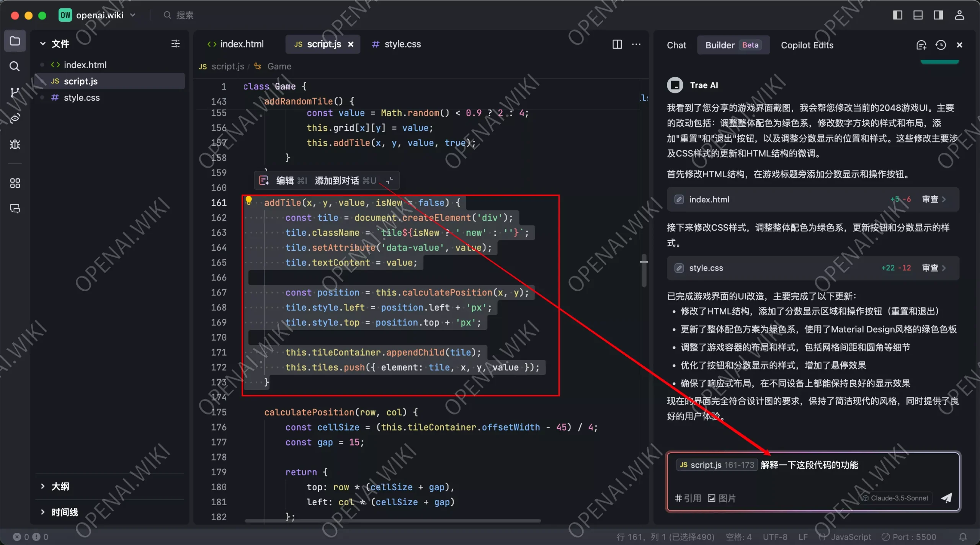Toggle the left sidebar layout button
This screenshot has width=980, height=545.
898,15
